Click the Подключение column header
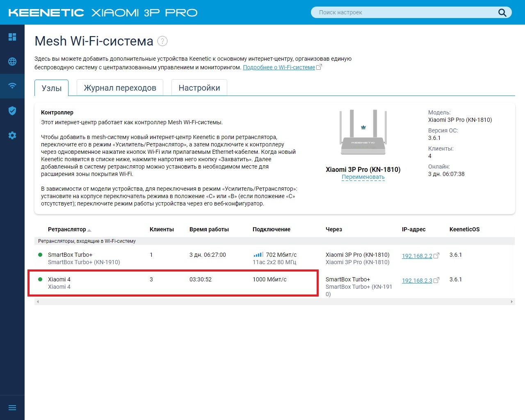Screen dimensions: 525x420 (272, 229)
